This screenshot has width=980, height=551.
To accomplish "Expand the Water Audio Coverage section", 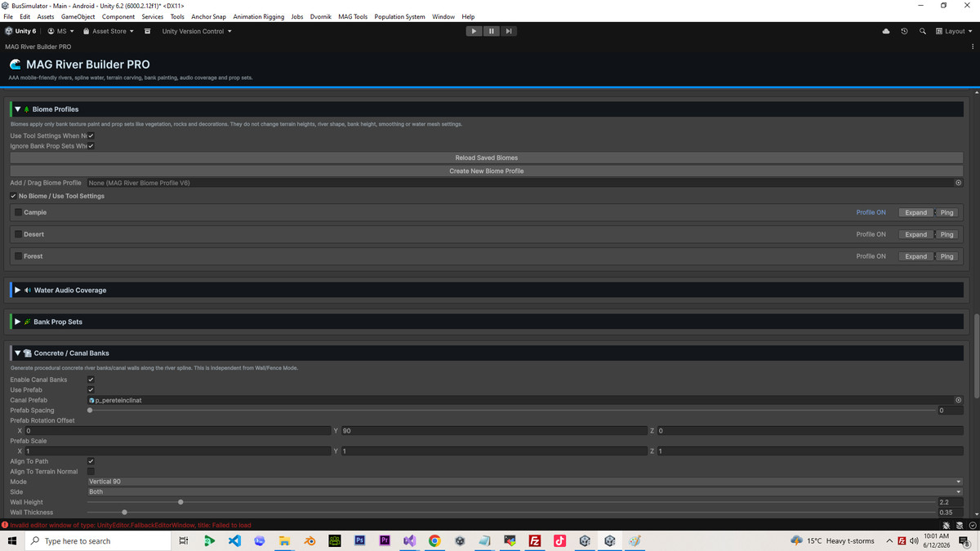I will (x=18, y=291).
